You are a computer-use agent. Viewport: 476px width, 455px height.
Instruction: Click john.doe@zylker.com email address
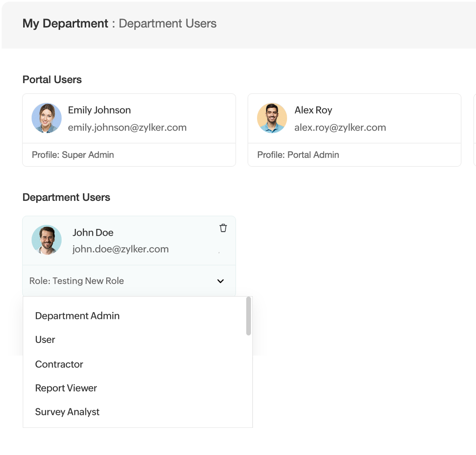coord(120,249)
